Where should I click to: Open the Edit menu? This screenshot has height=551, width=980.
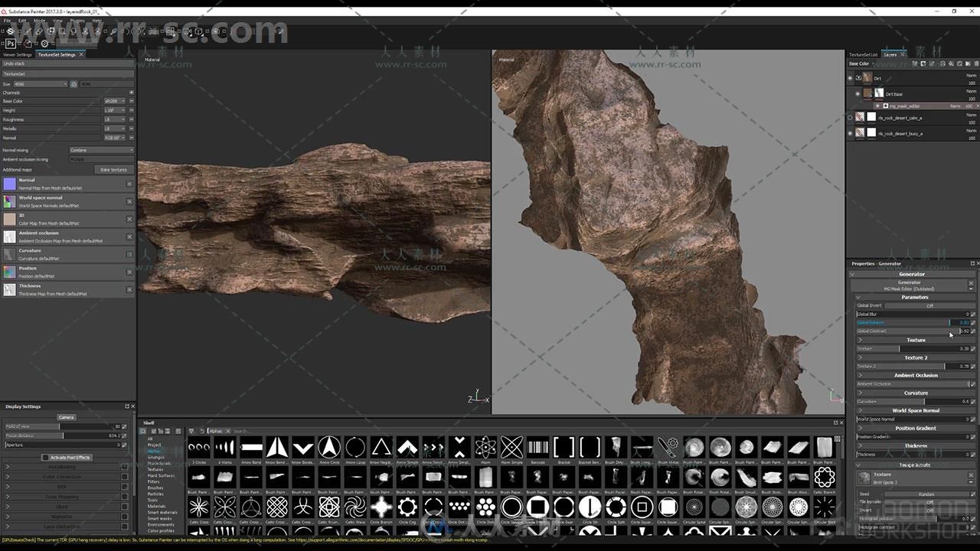[22, 21]
